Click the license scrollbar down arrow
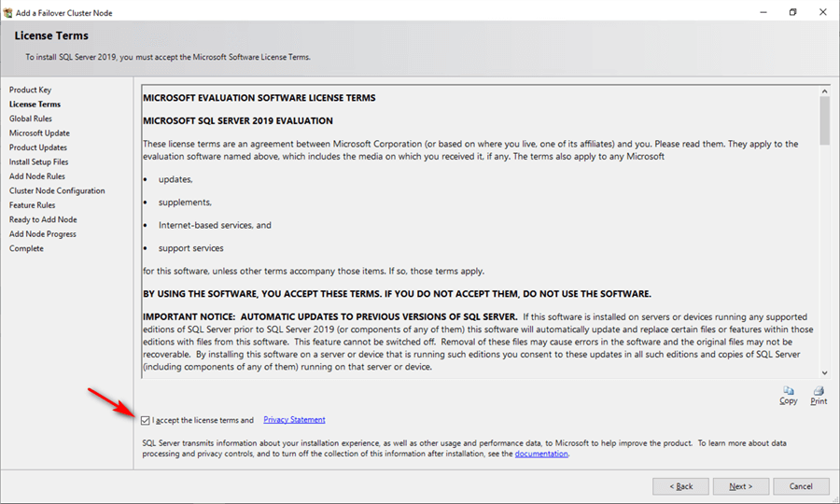This screenshot has height=504, width=840. [x=824, y=372]
